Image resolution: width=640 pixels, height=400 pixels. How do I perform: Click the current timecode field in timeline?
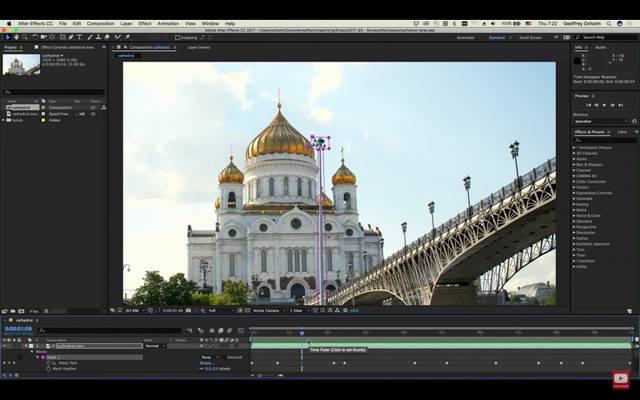coord(18,329)
